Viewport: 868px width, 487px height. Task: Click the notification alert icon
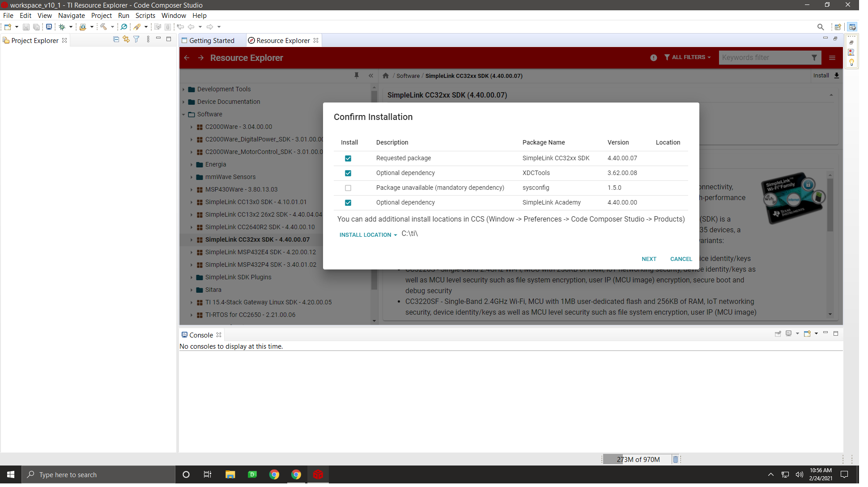pyautogui.click(x=654, y=58)
